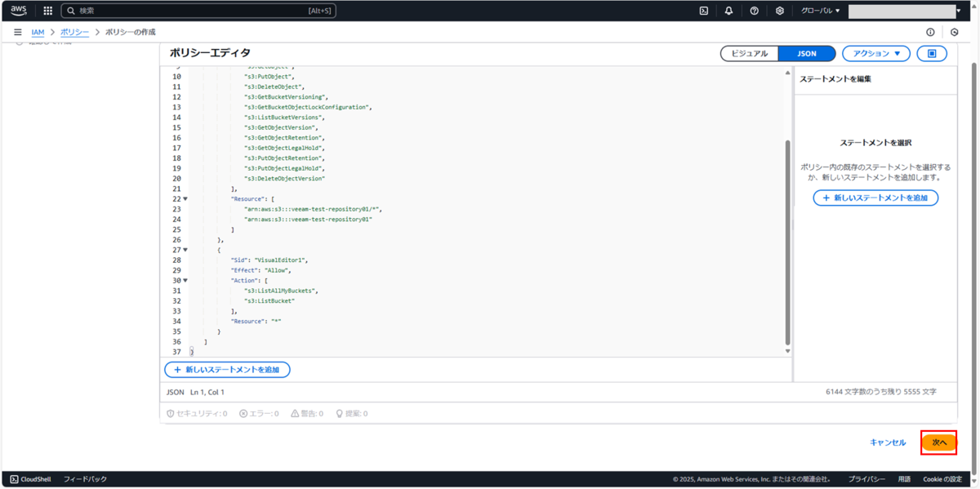The image size is (980, 489).
Task: Click the "s3:GetObjectVersion" line
Action: click(x=280, y=127)
